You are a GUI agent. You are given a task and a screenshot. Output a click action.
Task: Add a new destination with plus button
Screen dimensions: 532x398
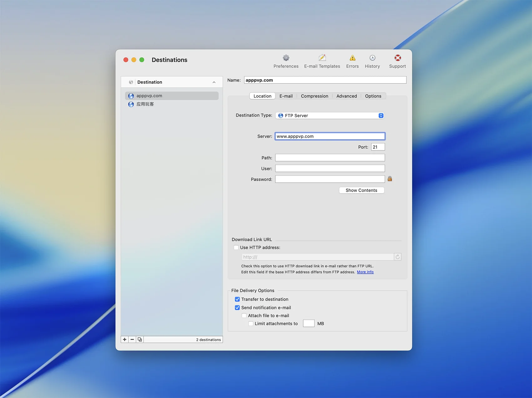tap(125, 339)
